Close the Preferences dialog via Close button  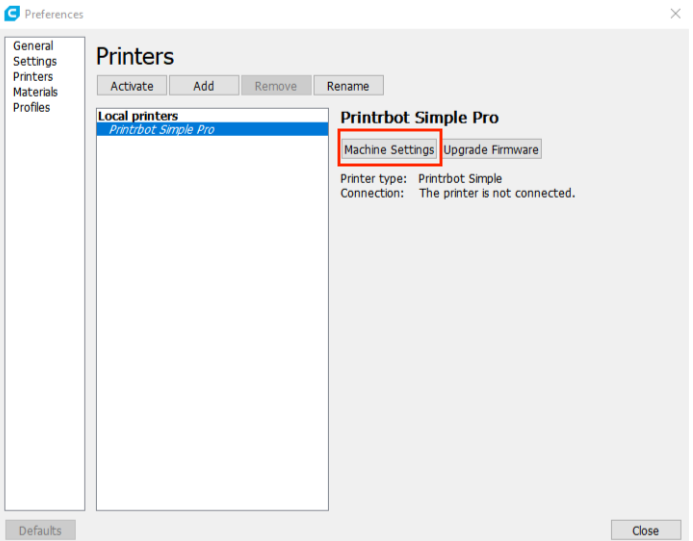point(646,530)
